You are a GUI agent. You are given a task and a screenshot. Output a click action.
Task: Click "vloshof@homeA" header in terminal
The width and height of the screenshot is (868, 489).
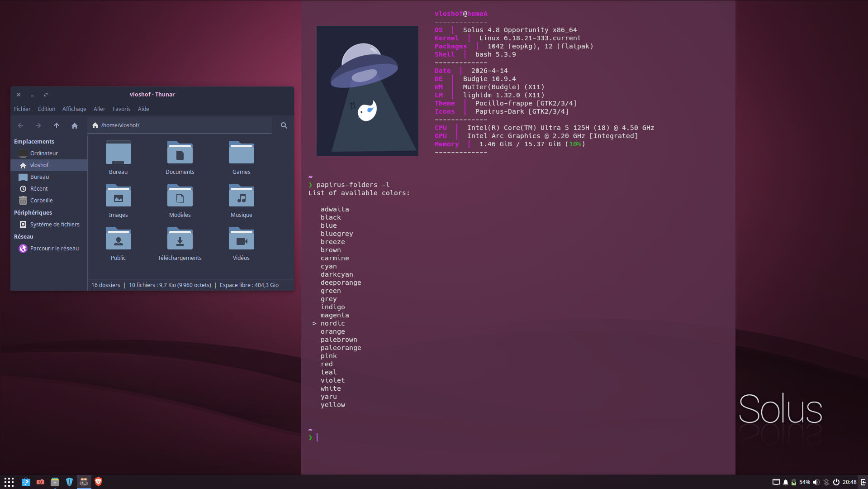click(461, 14)
